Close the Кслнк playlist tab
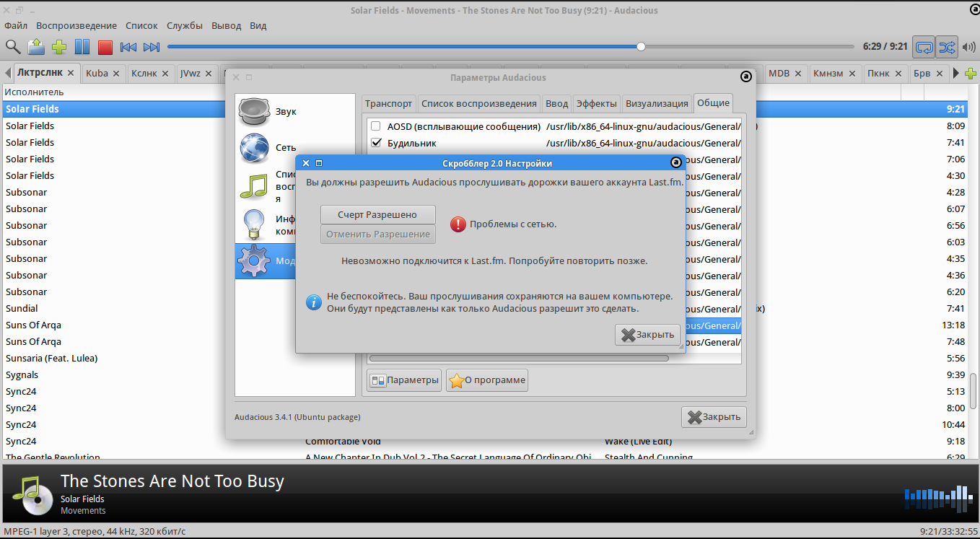980x539 pixels. click(165, 73)
